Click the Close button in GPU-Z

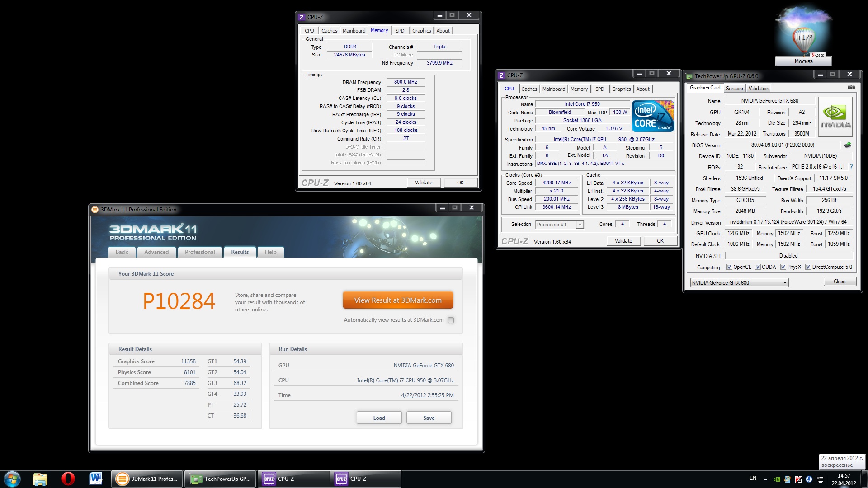pyautogui.click(x=840, y=282)
